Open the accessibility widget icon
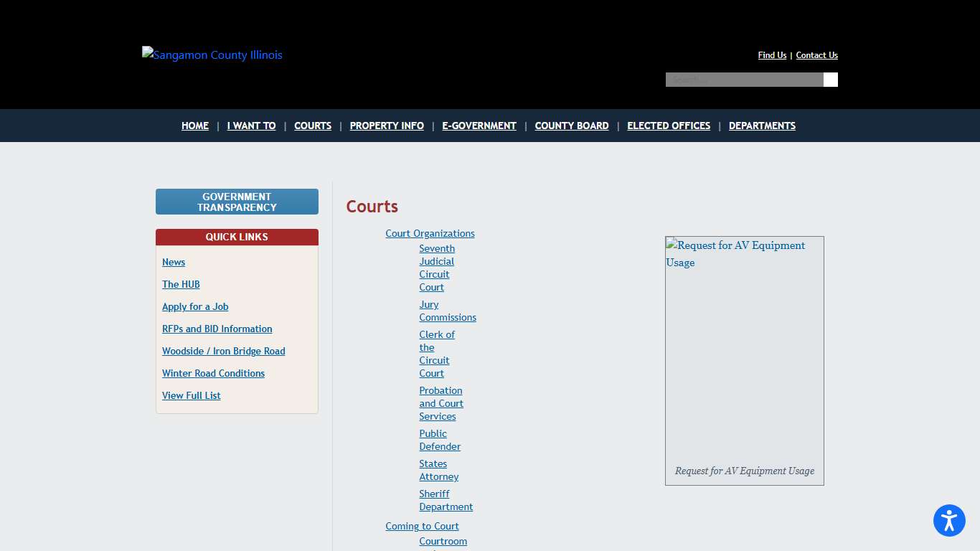980x551 pixels. coord(948,520)
